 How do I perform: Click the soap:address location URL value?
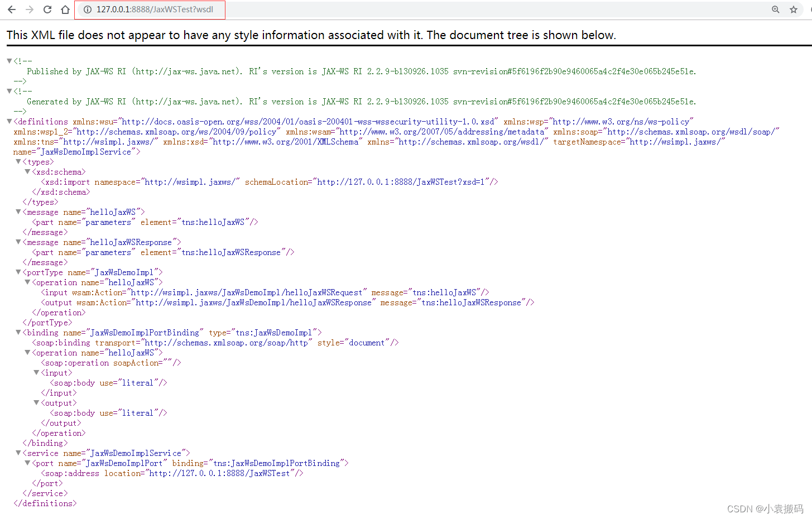tap(219, 473)
